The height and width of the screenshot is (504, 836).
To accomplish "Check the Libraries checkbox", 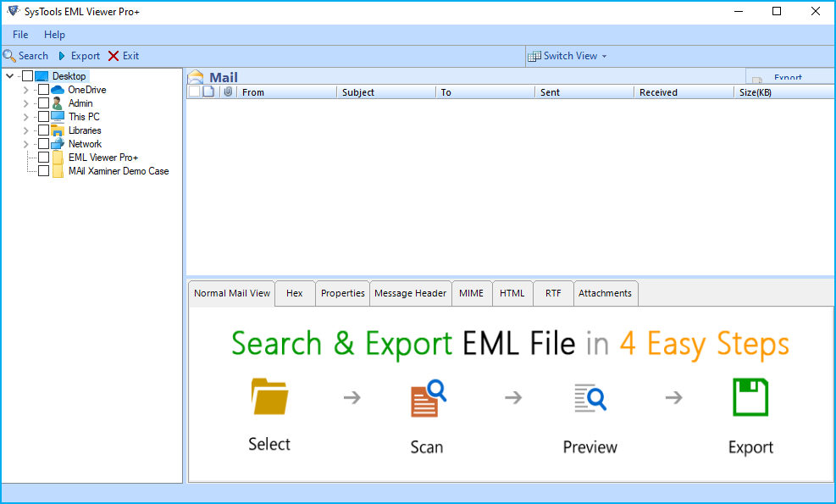I will (44, 130).
